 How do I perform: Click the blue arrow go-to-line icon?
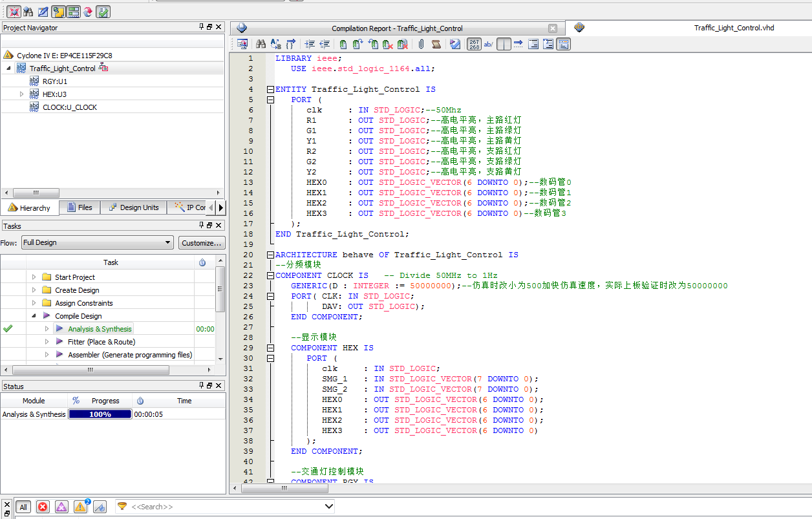point(518,44)
